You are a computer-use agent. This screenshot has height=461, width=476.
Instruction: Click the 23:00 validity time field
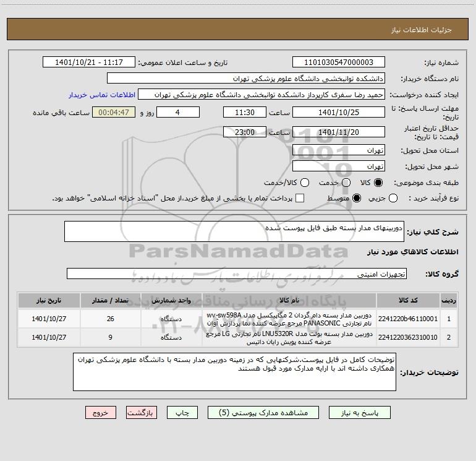pos(245,132)
